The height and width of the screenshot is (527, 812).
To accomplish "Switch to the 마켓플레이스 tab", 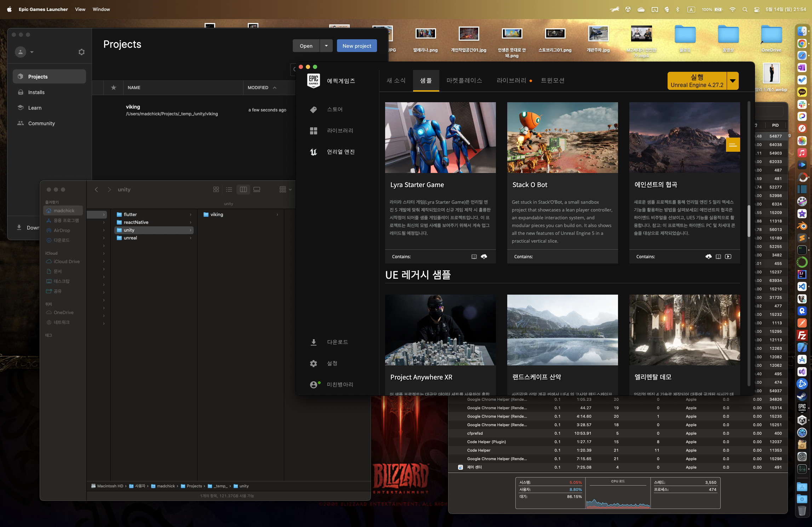I will pyautogui.click(x=464, y=81).
